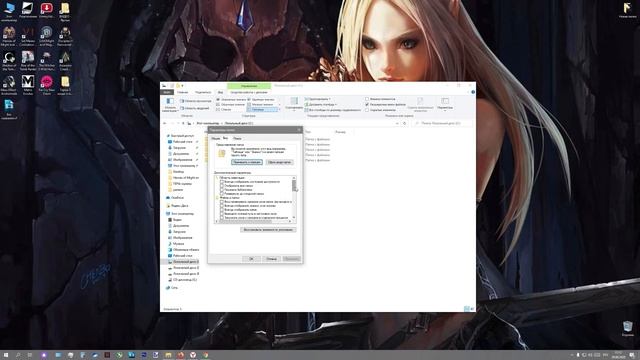Screen dimensions: 640x360
Task: Click the Применить к папкам button
Action: click(247, 162)
